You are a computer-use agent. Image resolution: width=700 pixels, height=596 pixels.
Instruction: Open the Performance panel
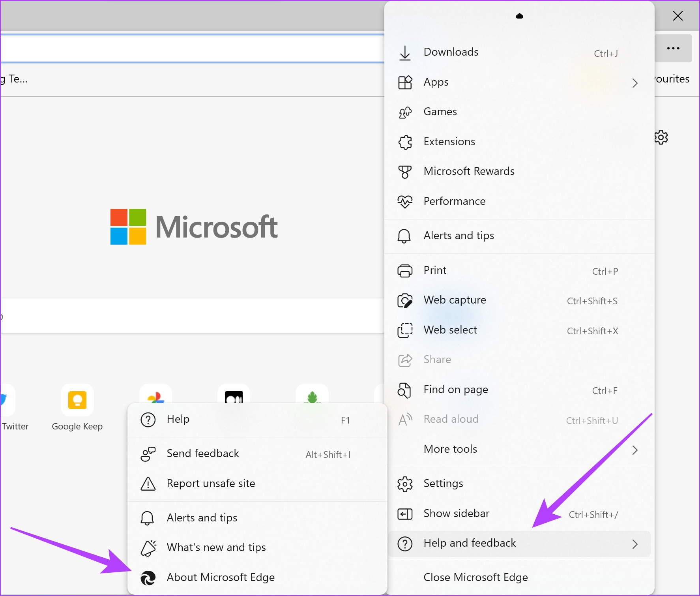click(454, 201)
